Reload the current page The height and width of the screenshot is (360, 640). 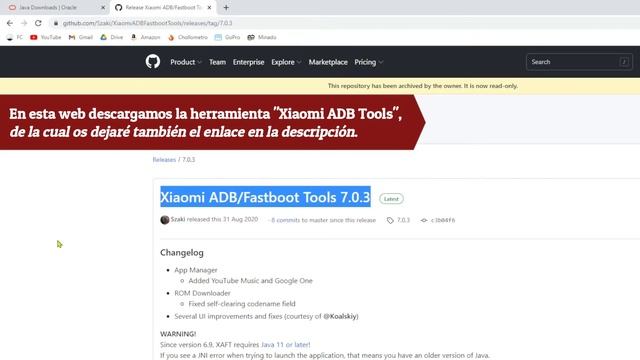click(x=38, y=23)
